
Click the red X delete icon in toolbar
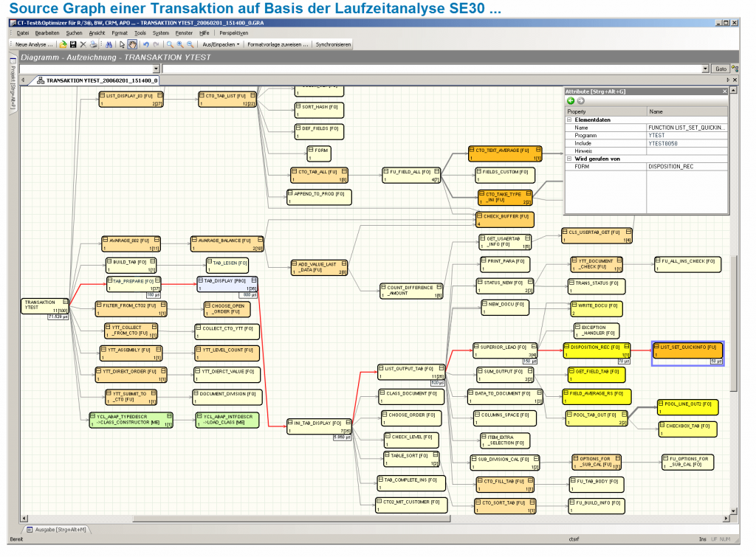[x=84, y=44]
